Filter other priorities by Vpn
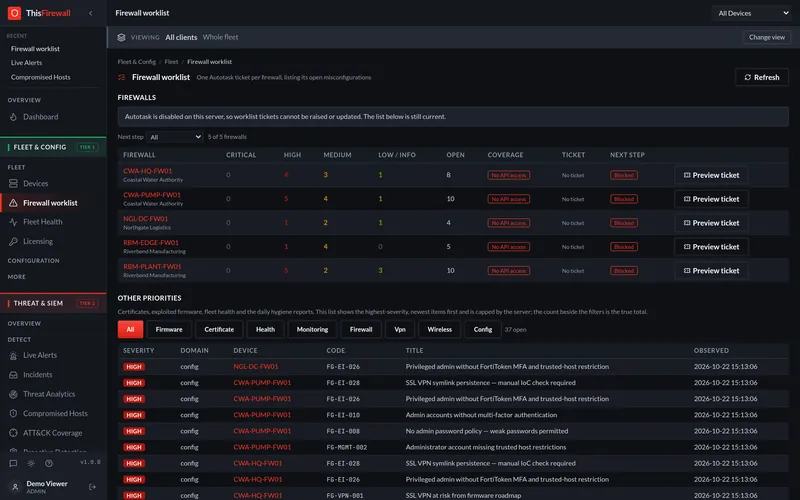The image size is (800, 500). click(399, 330)
